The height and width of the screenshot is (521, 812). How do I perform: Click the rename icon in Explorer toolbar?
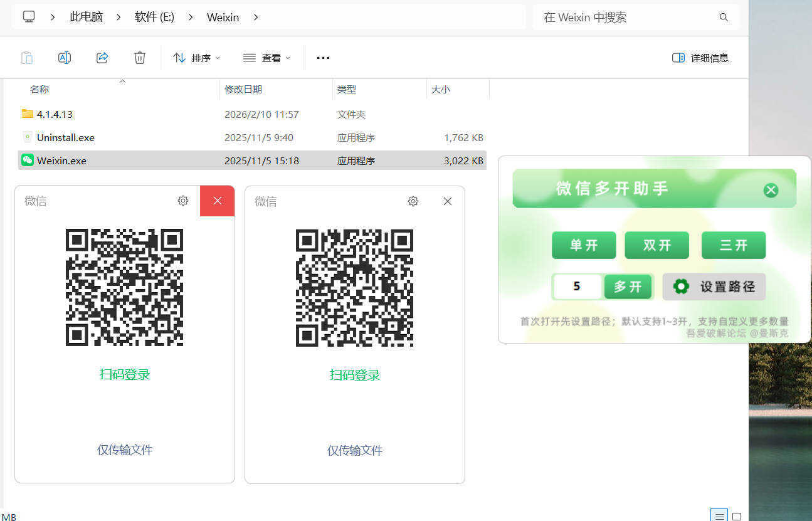(65, 58)
